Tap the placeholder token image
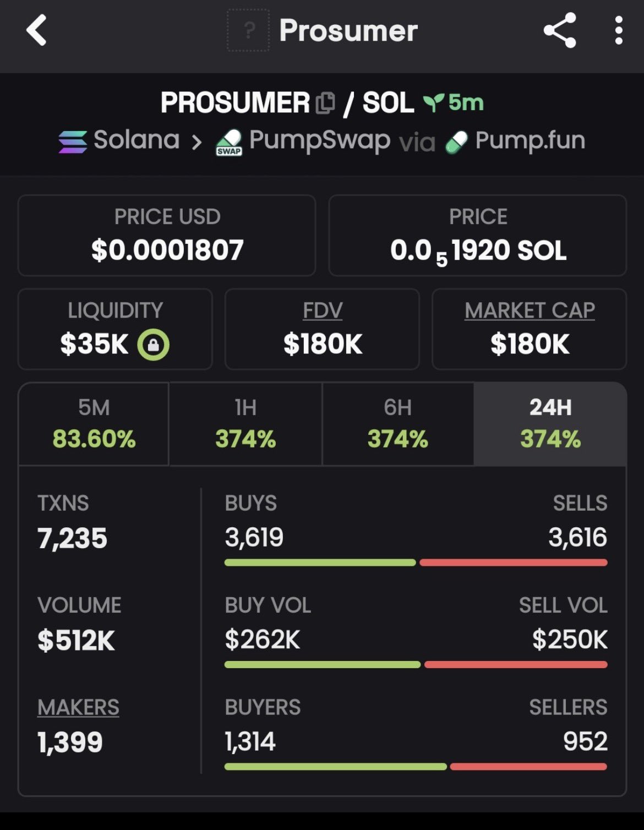644x830 pixels. (248, 30)
